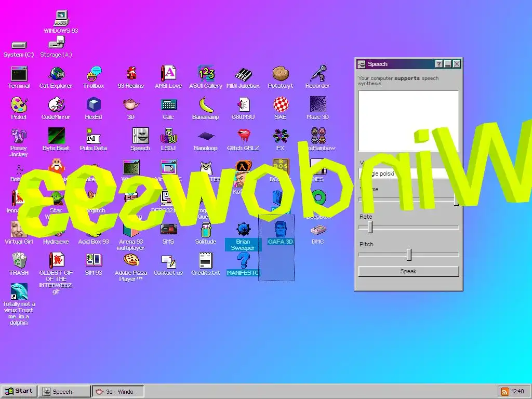Image resolution: width=532 pixels, height=399 pixels.
Task: Launch the DMG handheld icon
Action: point(317,234)
